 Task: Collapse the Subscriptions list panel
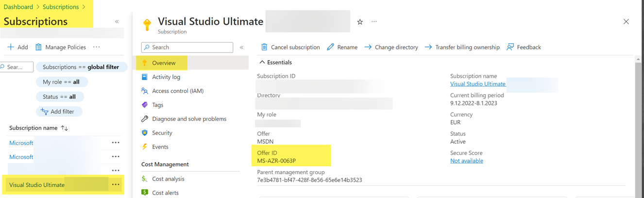(x=117, y=21)
